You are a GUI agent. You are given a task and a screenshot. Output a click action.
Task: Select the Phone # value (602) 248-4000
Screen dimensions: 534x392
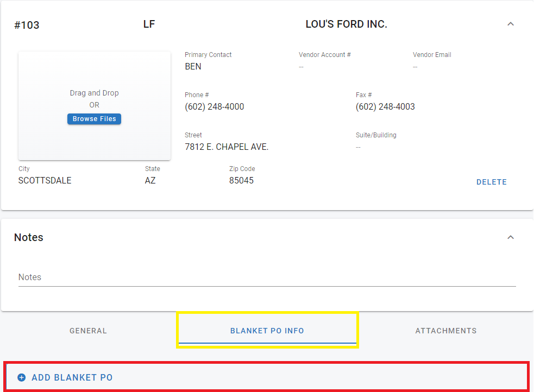pyautogui.click(x=215, y=107)
